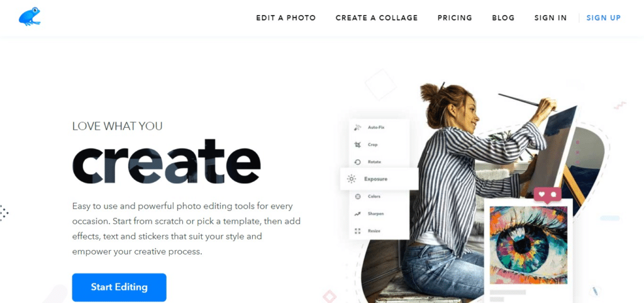Image resolution: width=644 pixels, height=303 pixels.
Task: Select the Sharpen icon
Action: point(357,214)
